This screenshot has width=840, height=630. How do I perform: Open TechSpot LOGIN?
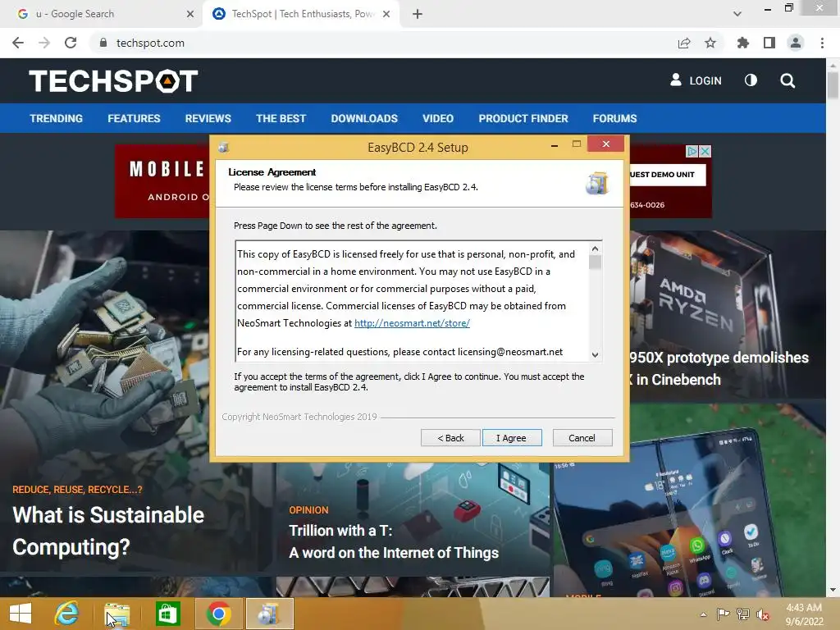[x=696, y=80]
